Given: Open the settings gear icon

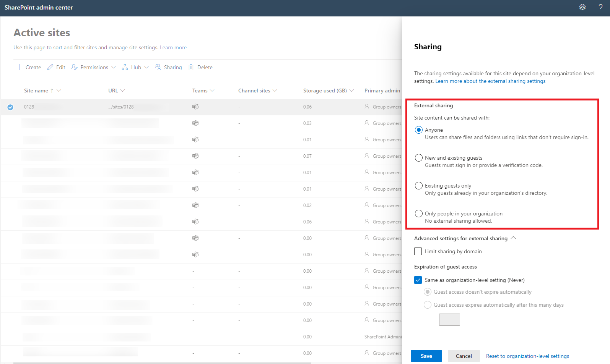Looking at the screenshot, I should point(582,7).
